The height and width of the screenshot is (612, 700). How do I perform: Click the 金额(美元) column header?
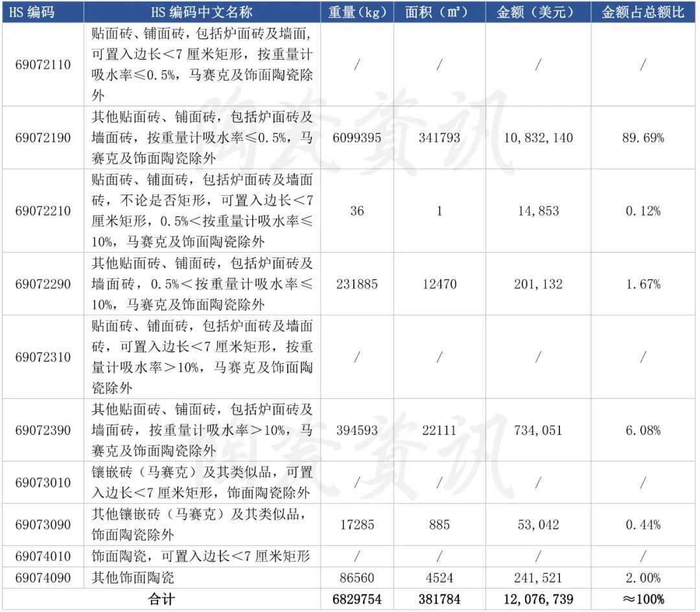[x=538, y=12]
